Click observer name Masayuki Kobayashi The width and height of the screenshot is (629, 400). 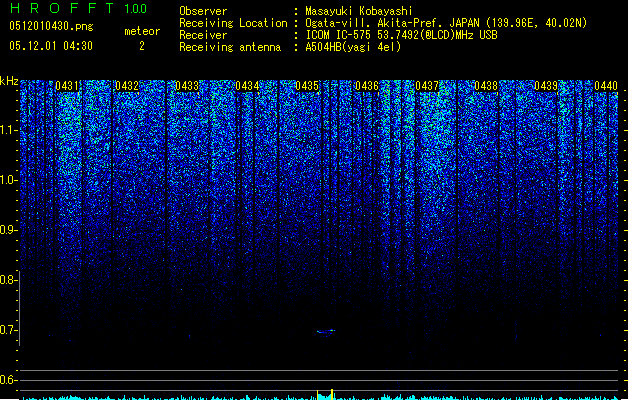(x=359, y=11)
